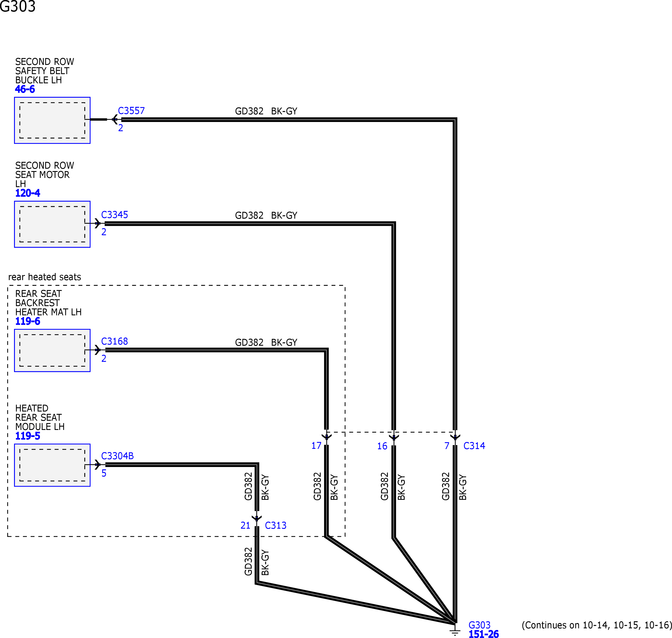This screenshot has width=672, height=638.
Task: Click connector label C314
Action: pos(474,446)
